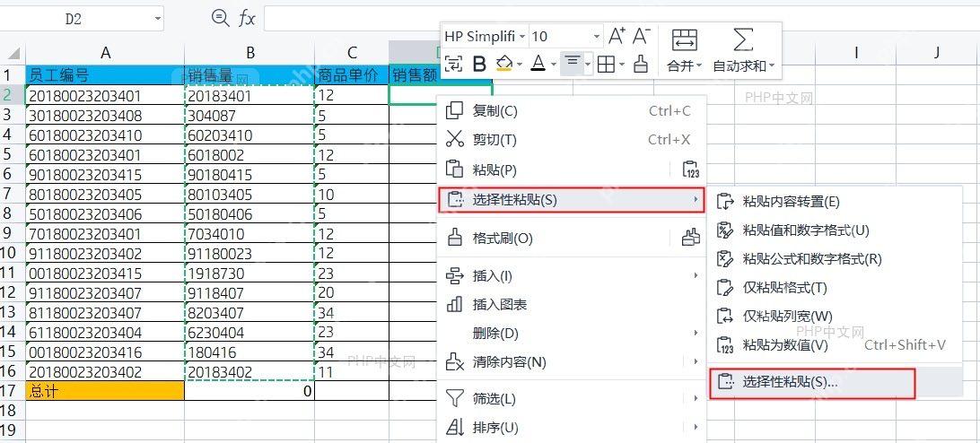
Task: Choose 剪切(T) from the context menu
Action: 571,139
